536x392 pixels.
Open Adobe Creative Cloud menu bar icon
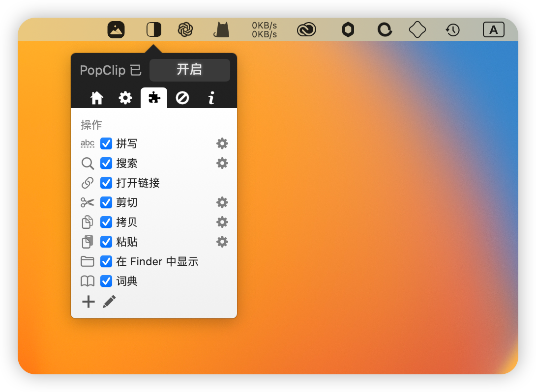[307, 29]
